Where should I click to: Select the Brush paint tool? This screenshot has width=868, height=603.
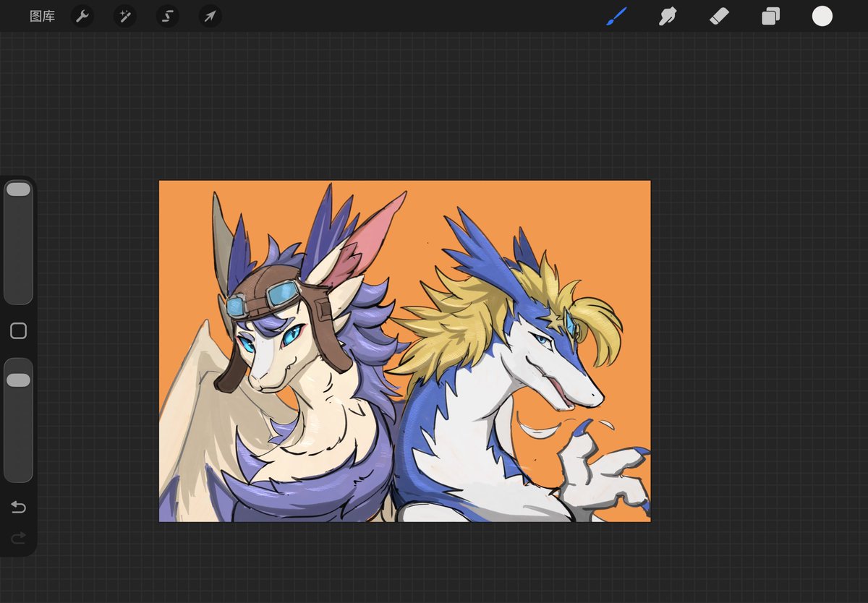(x=616, y=16)
